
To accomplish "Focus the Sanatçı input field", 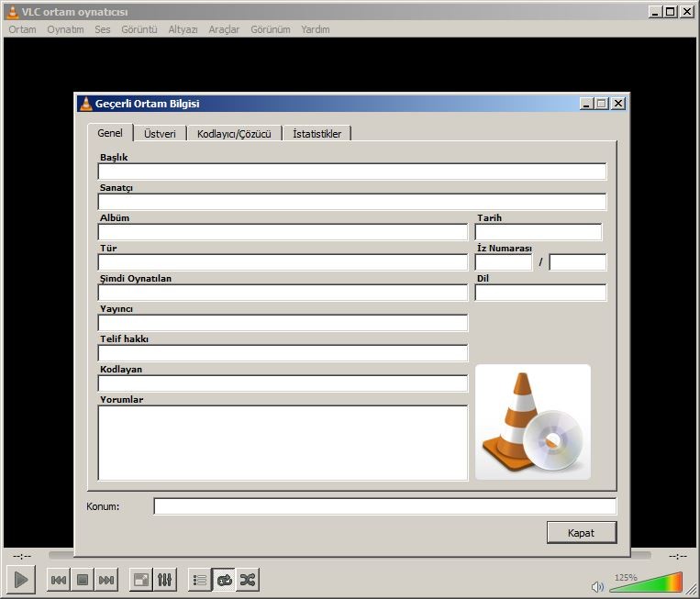I will click(x=351, y=202).
